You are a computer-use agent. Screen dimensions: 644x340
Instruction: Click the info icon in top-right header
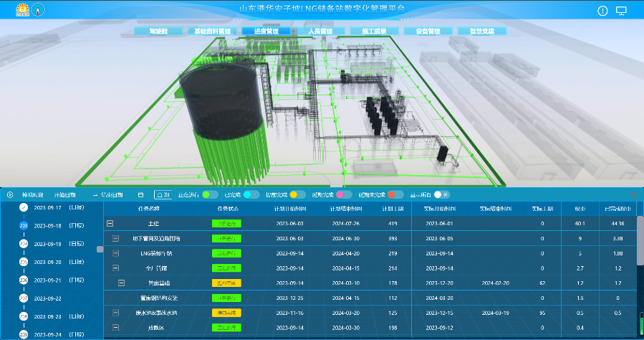[x=602, y=11]
